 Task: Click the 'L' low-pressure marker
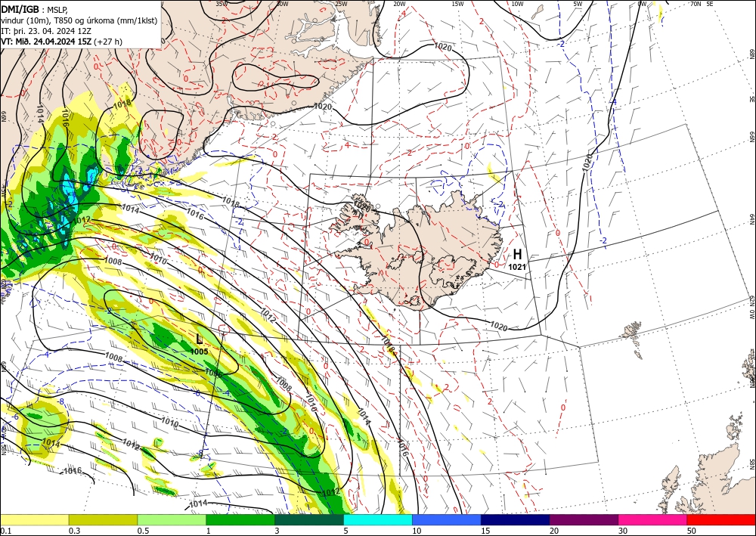[x=200, y=339]
